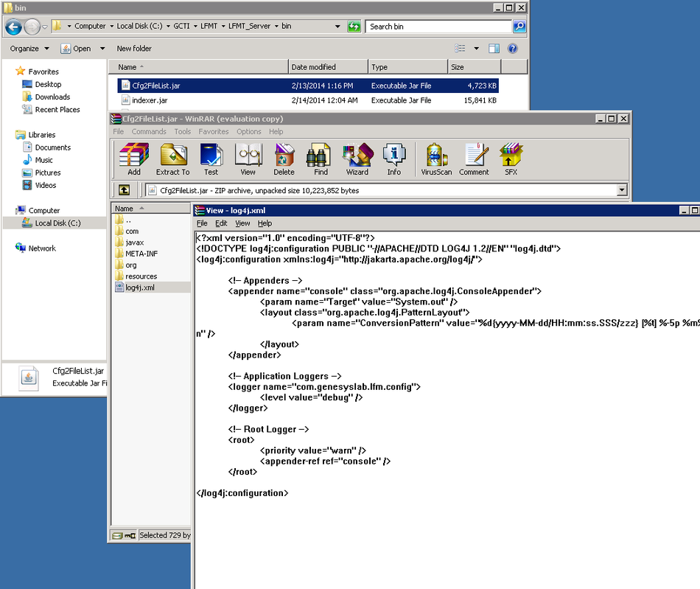The image size is (700, 589).
Task: Click the Delete toolbar icon
Action: coord(284,159)
